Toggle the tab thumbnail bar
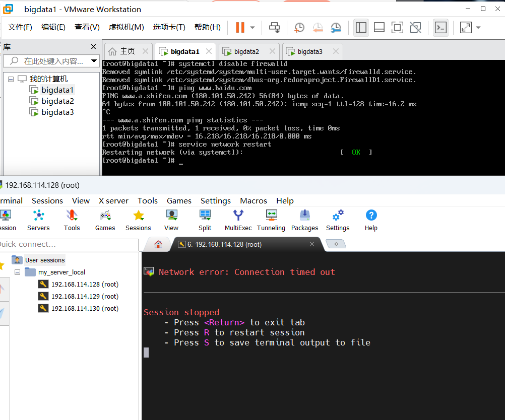Viewport: 505px width, 420px height. pos(379,27)
